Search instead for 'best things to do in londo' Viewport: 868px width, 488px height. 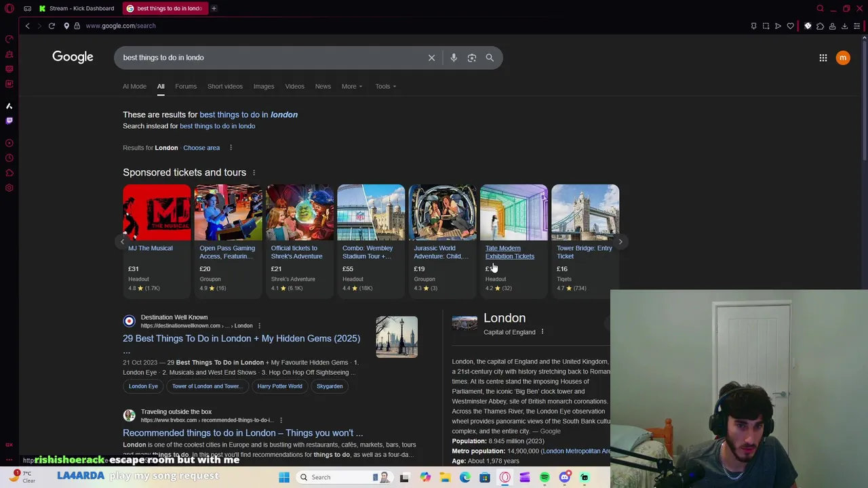point(217,126)
